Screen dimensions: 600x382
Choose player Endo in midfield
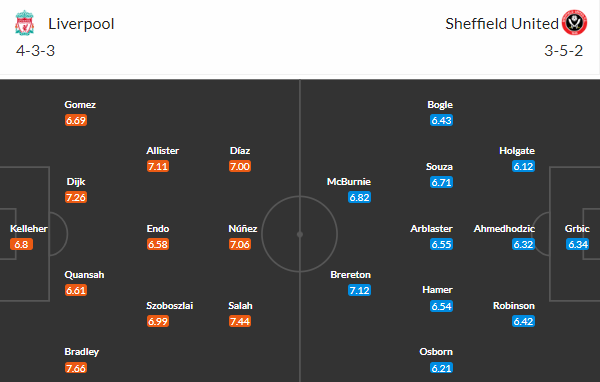click(158, 229)
